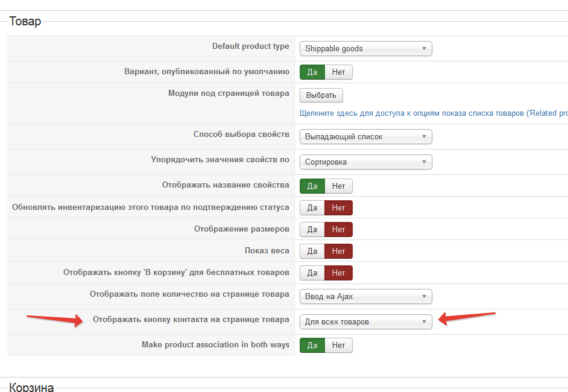
Task: Click the Выбрать button for product page modules
Action: (x=321, y=95)
